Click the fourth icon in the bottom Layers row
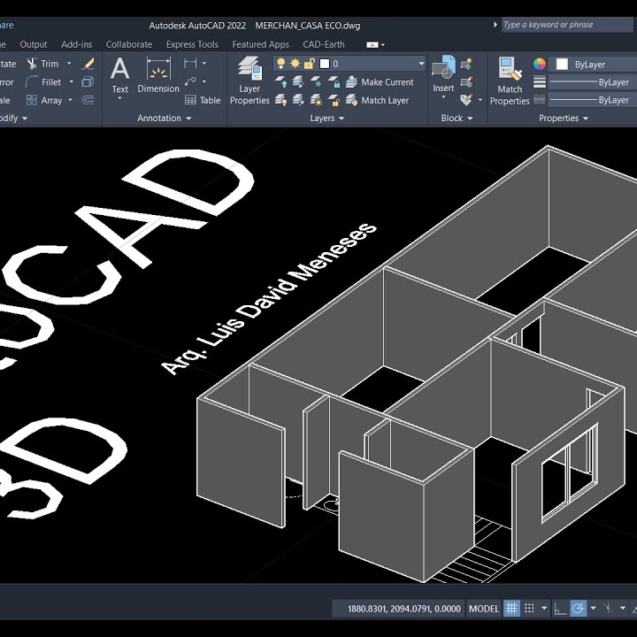637x637 pixels. 334,100
